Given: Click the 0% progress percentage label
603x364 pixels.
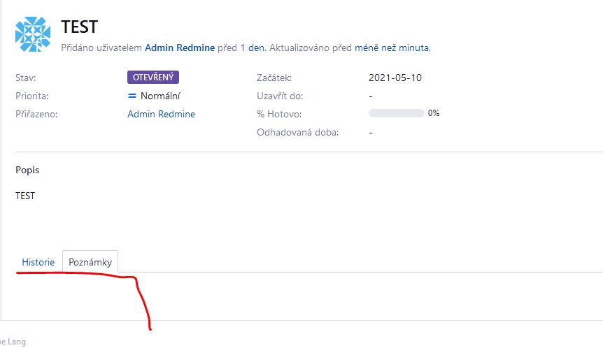Looking at the screenshot, I should click(434, 113).
